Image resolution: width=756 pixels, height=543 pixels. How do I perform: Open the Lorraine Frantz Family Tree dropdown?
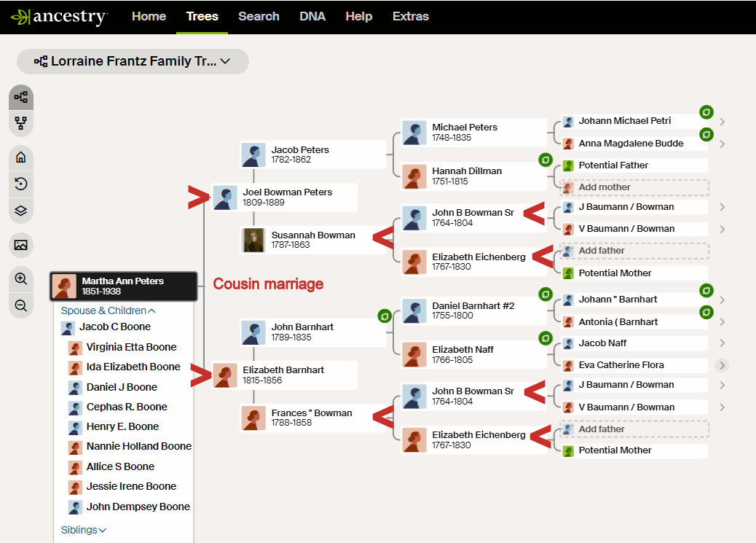133,62
